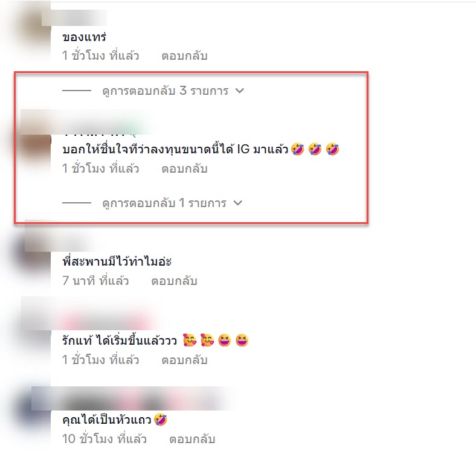Reply to the 'คุณได้เป็นหัวแถว' comment
The image size is (476, 457).
point(192,439)
